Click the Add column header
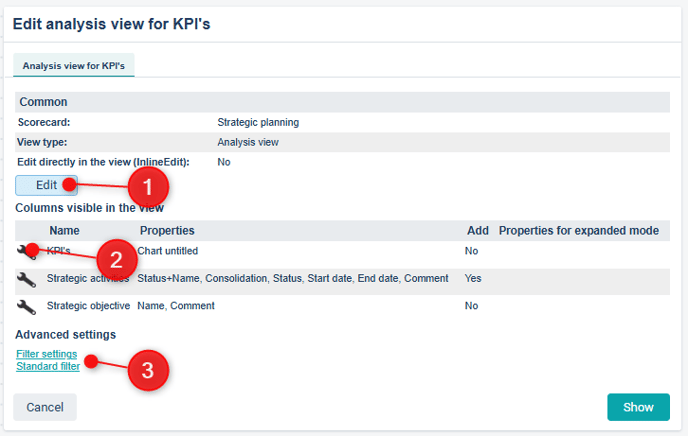 pos(478,231)
